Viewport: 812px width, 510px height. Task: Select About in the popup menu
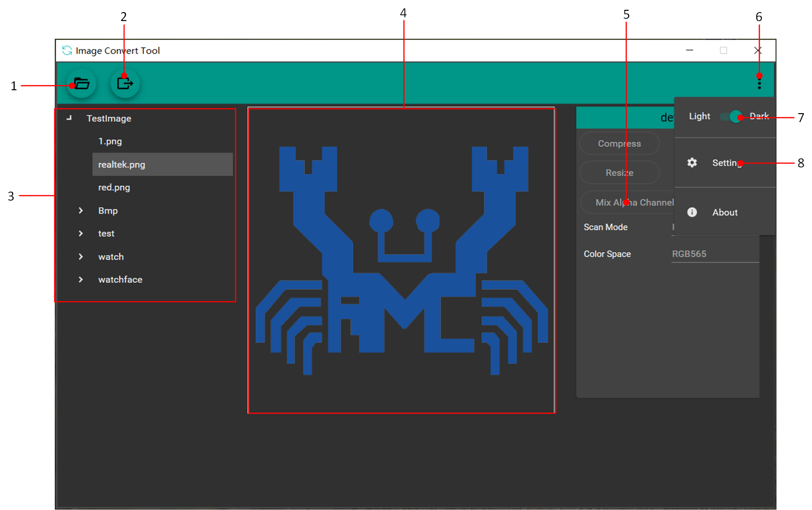point(725,212)
